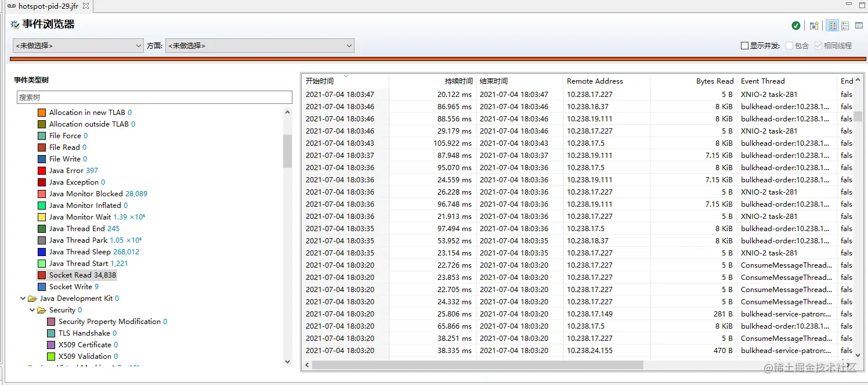Click the tree scroll-up arrow
868x385 pixels.
click(x=287, y=112)
